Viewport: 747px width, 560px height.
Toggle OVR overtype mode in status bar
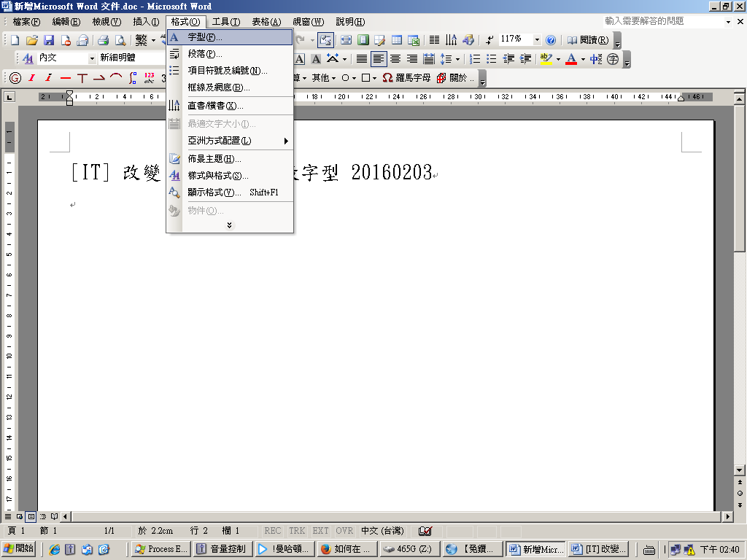pyautogui.click(x=344, y=531)
